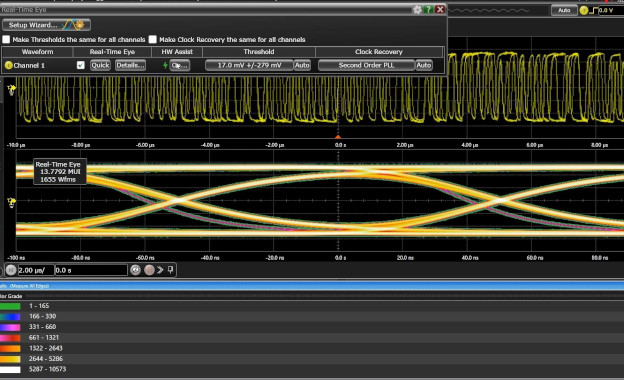Edit the 2.00 µs/ timebase scale field

pos(36,270)
